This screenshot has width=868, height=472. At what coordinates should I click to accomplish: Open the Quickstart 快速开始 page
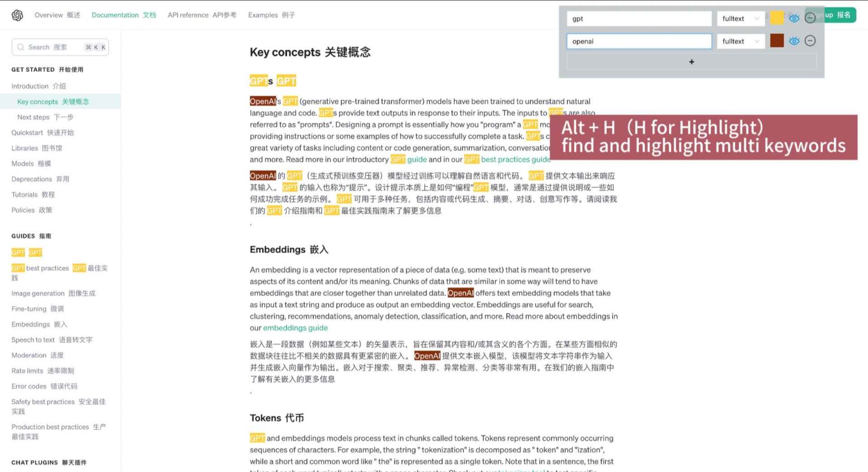[x=42, y=133]
